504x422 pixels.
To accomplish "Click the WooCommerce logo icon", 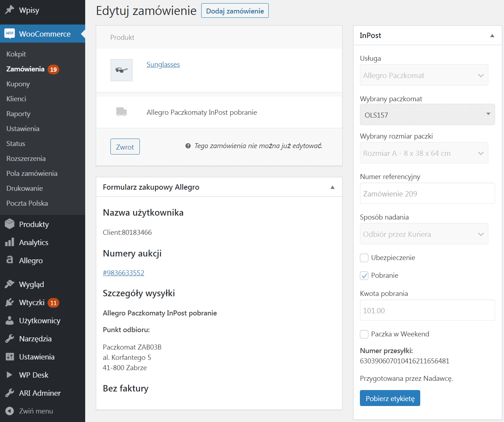I will tap(10, 34).
